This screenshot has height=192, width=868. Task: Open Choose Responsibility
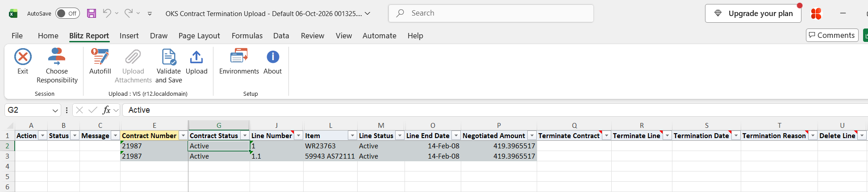57,66
